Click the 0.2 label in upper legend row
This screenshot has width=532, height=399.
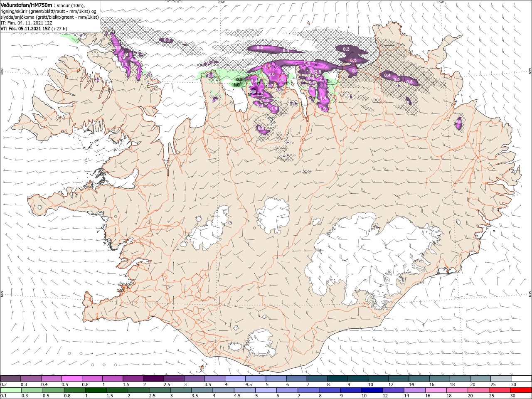point(3,384)
